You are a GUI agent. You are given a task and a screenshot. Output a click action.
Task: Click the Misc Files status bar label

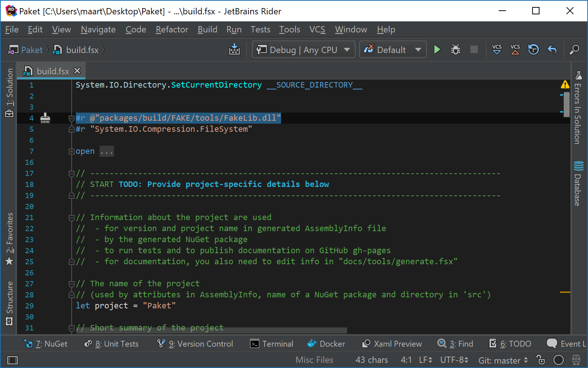[x=314, y=360]
